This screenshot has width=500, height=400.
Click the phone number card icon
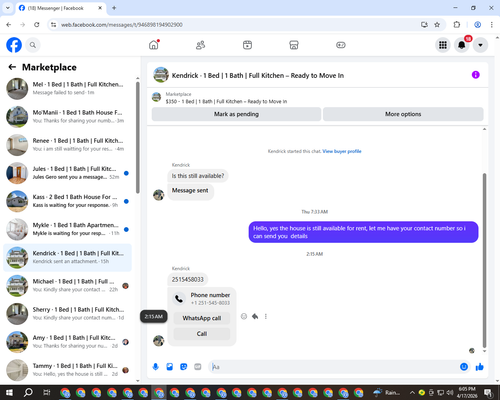pos(179,299)
